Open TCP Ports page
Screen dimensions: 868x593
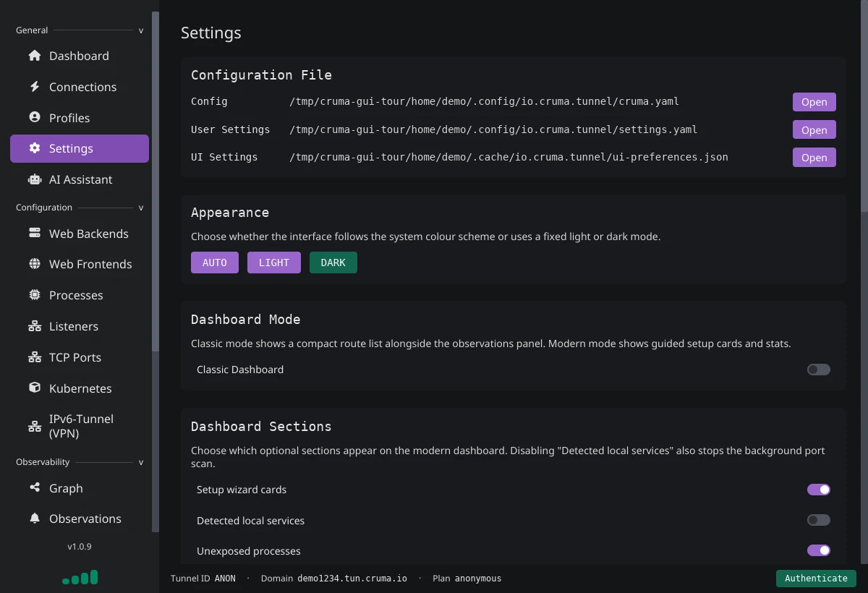(80, 357)
